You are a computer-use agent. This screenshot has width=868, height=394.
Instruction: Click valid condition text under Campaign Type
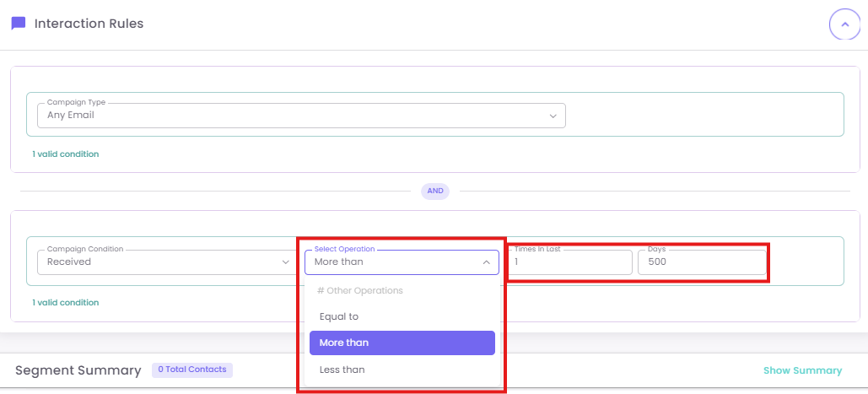pyautogui.click(x=66, y=154)
